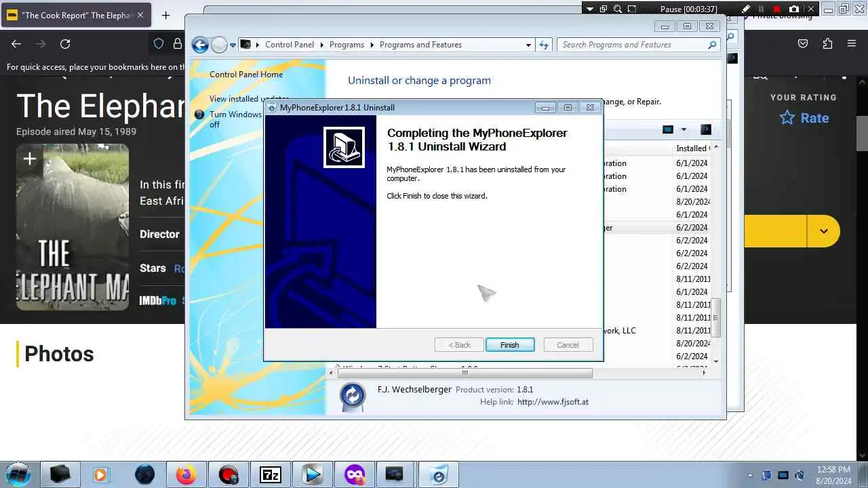Add to watchlist via poster plus icon
868x488 pixels.
(x=30, y=159)
